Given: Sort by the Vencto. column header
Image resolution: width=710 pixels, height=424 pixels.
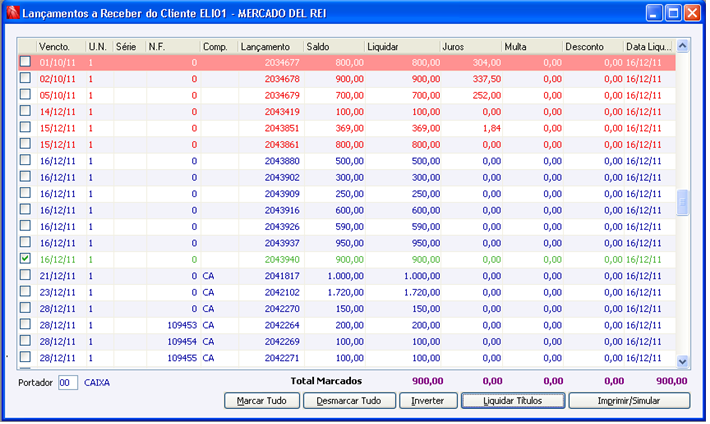Looking at the screenshot, I should (x=61, y=47).
